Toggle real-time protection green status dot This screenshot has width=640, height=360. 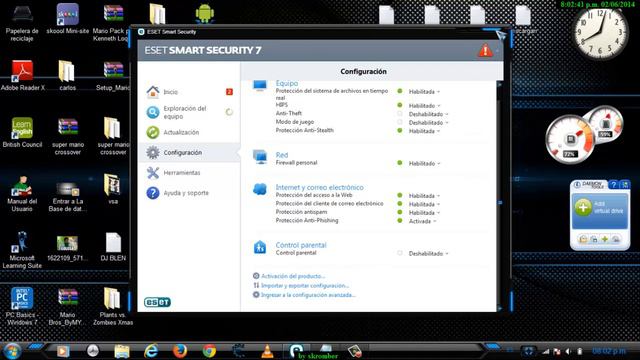[x=400, y=91]
